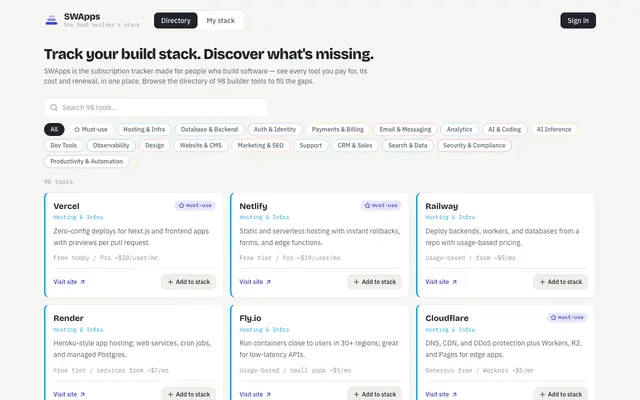Click the Fly.io card title

[250, 318]
